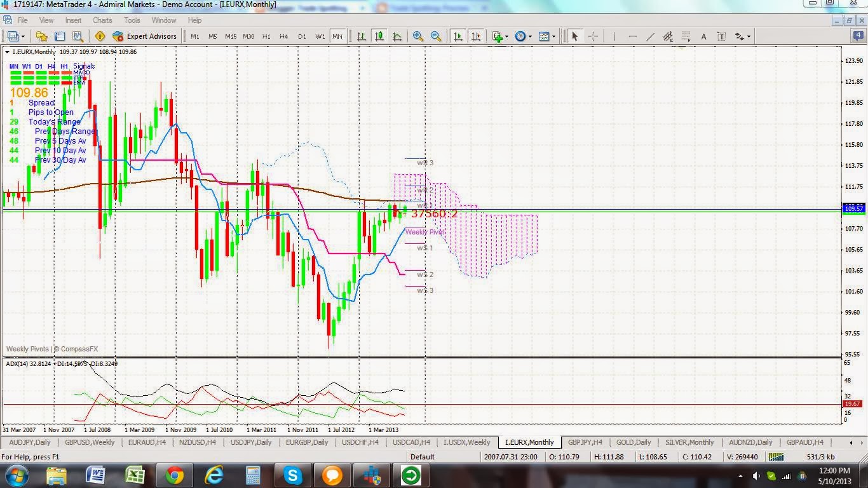Open the File menu
The width and height of the screenshot is (868, 488).
[x=22, y=20]
